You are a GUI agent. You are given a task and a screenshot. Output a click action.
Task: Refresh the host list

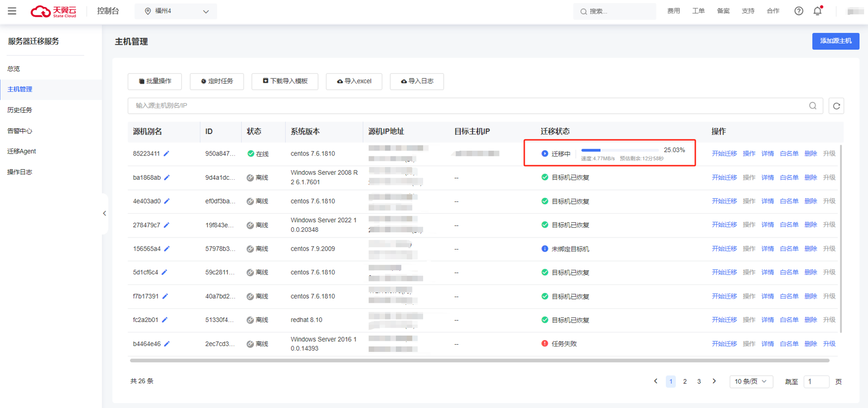(837, 106)
